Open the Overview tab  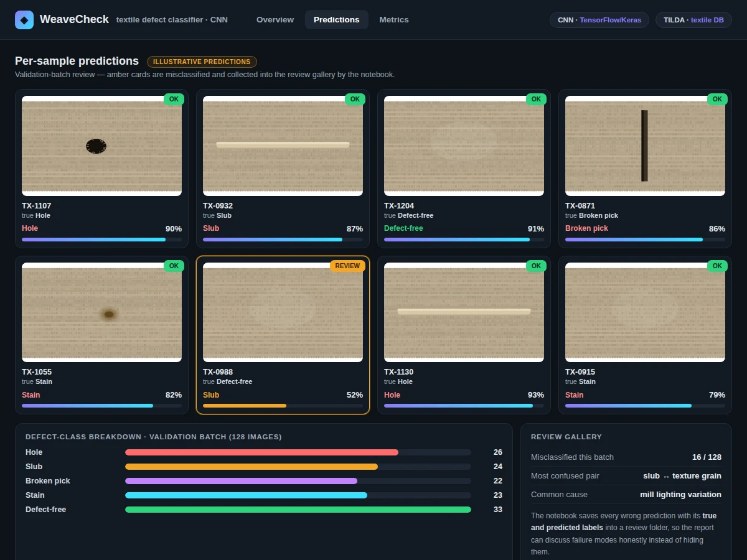tap(275, 20)
